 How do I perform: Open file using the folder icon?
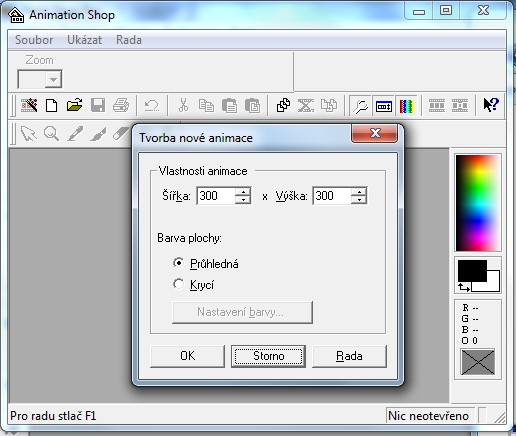(74, 106)
